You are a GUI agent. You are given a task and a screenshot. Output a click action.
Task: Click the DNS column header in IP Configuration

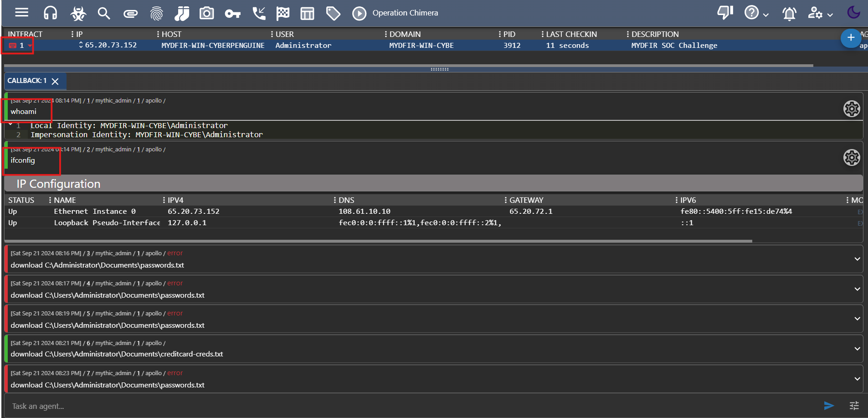(x=346, y=200)
